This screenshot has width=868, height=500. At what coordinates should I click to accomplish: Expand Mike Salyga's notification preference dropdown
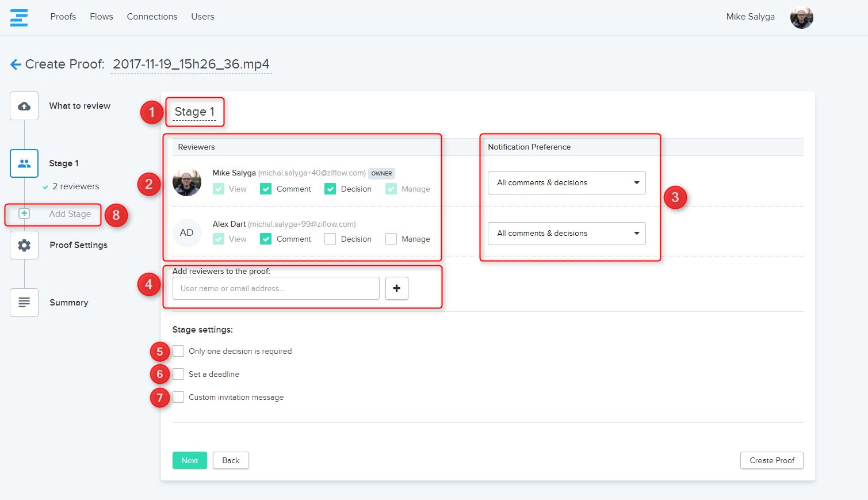[566, 183]
